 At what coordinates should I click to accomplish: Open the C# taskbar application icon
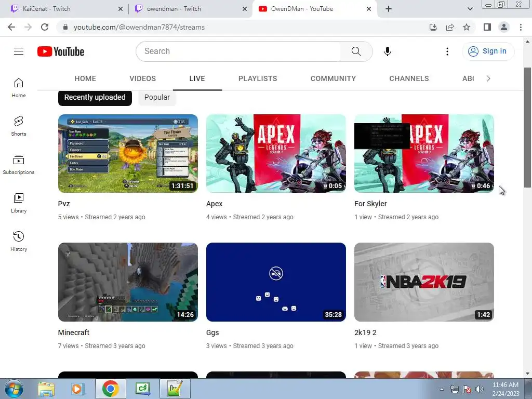click(x=142, y=389)
